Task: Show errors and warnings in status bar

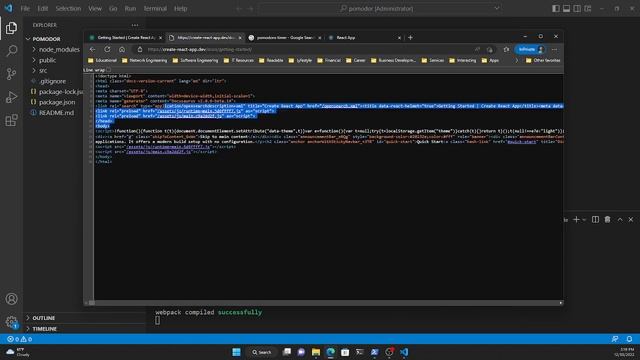Action: click(x=20, y=339)
